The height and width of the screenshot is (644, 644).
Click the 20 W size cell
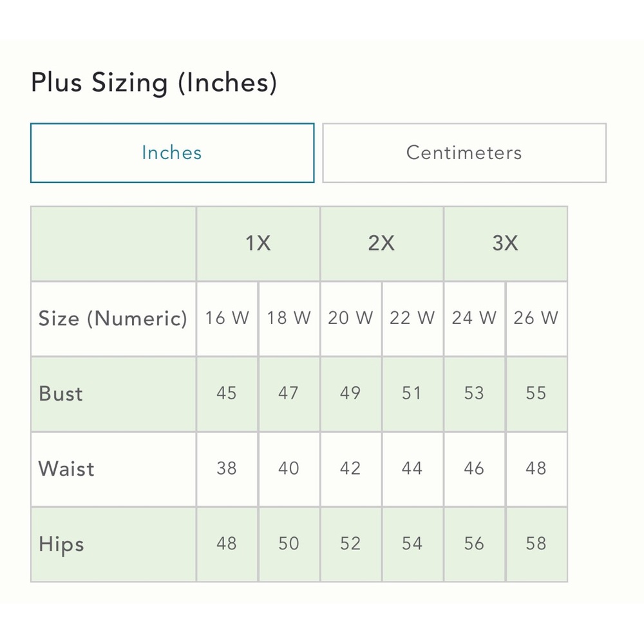(351, 319)
